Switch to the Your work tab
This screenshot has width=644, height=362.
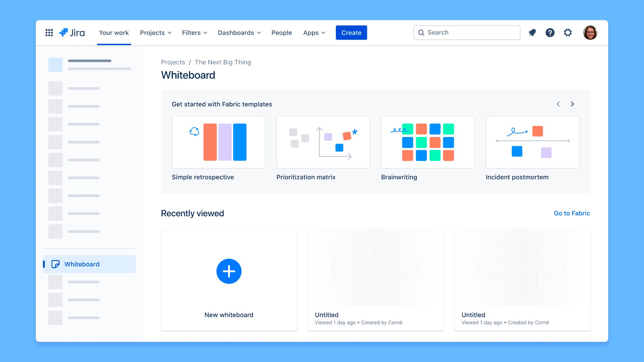(x=114, y=33)
